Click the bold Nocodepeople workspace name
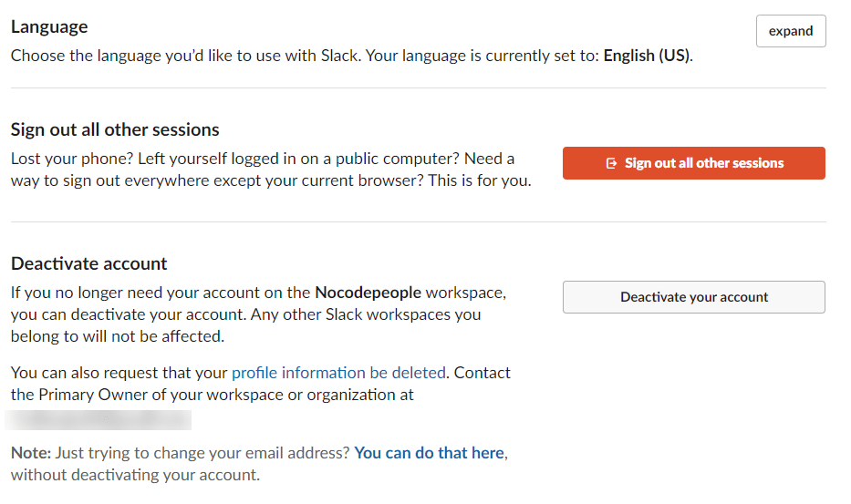This screenshot has width=851, height=504. coord(368,293)
